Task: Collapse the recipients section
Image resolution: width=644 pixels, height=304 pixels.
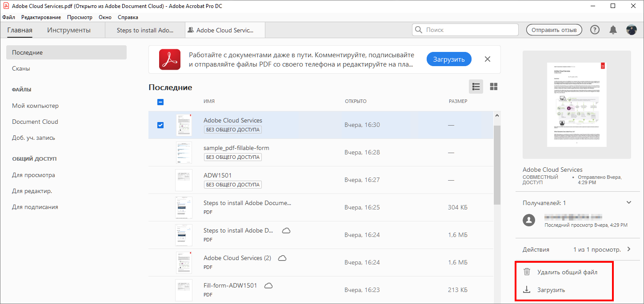Action: pyautogui.click(x=628, y=202)
